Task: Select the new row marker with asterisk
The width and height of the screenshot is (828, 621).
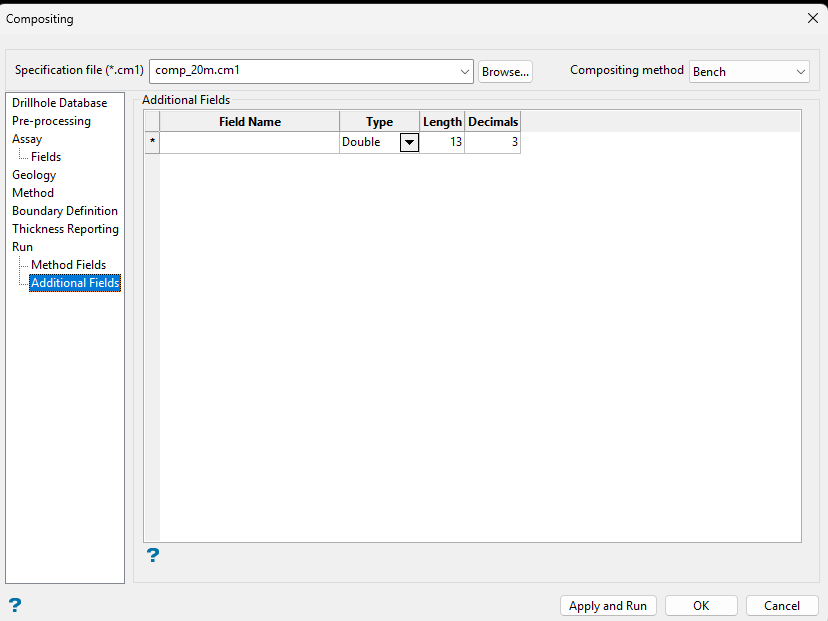Action: click(152, 143)
